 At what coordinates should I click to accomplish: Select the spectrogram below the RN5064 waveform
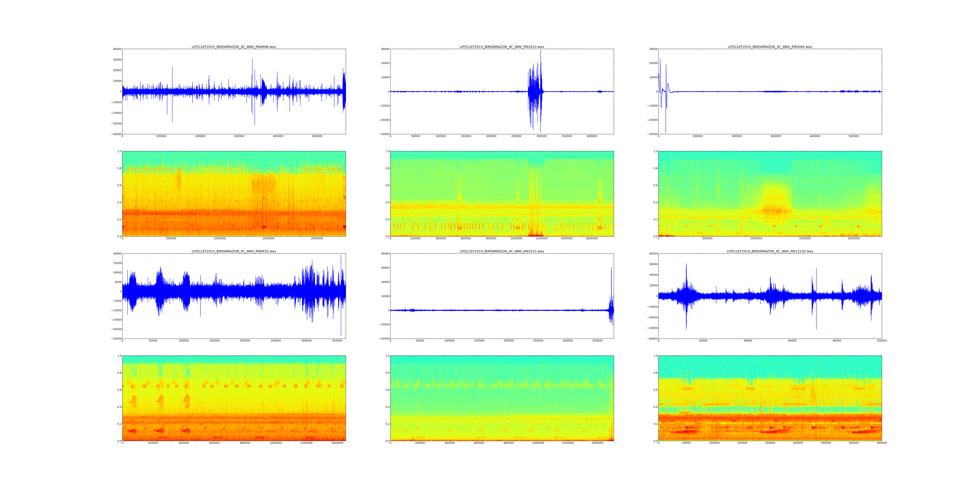click(770, 194)
